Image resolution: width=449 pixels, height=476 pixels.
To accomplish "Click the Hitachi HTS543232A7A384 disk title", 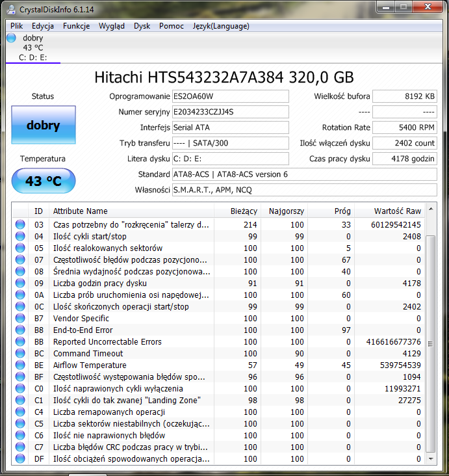I will click(x=224, y=77).
